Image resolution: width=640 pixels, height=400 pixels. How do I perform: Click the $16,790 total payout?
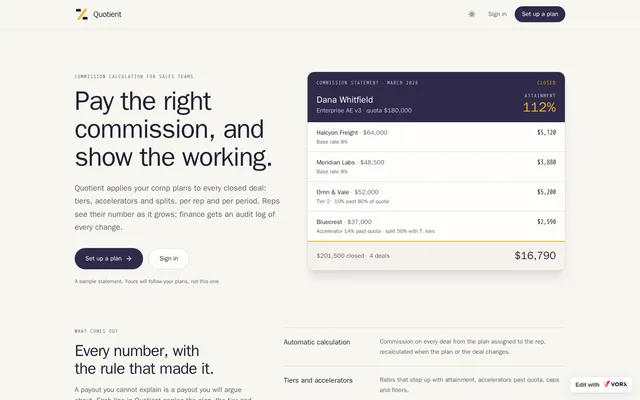[535, 256]
